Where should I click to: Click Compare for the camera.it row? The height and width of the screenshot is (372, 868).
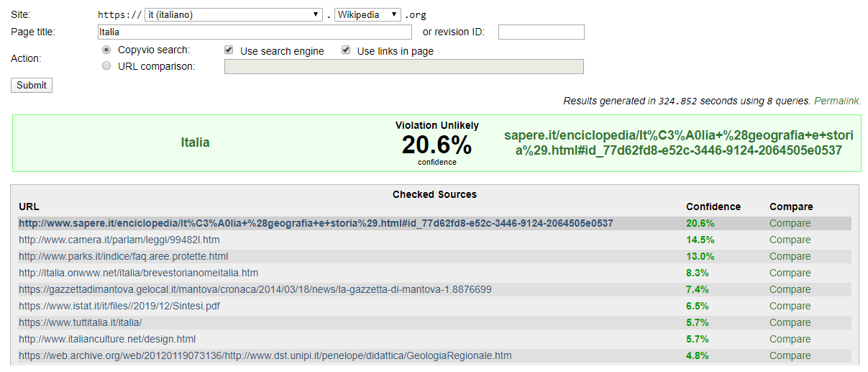point(790,240)
